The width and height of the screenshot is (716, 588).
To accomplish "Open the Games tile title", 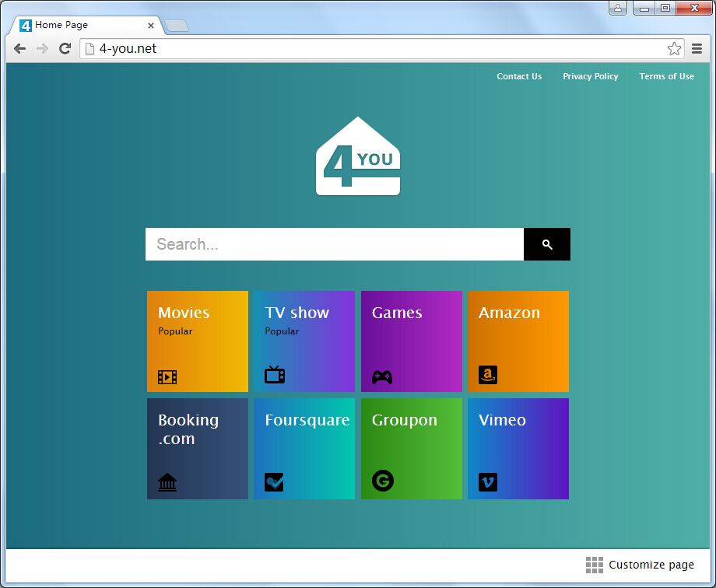I will coord(397,313).
